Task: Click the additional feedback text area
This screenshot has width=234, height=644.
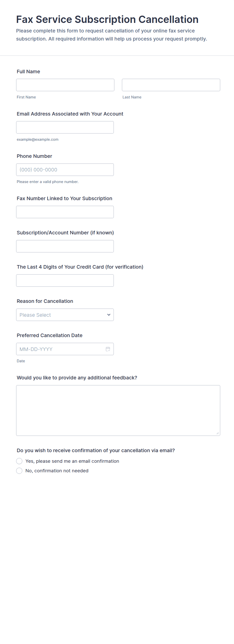Action: (x=118, y=410)
